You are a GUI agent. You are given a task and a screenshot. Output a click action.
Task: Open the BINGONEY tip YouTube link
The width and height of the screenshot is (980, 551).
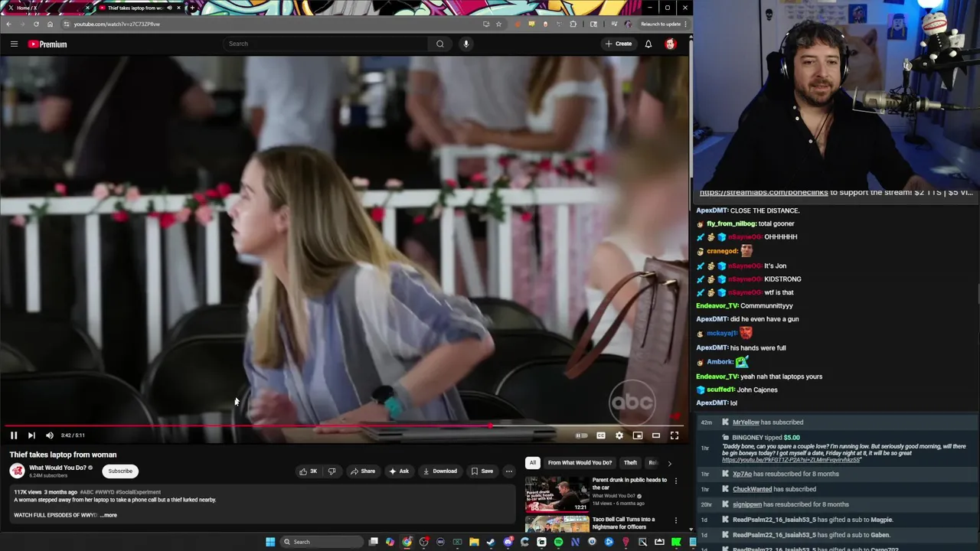tap(792, 460)
